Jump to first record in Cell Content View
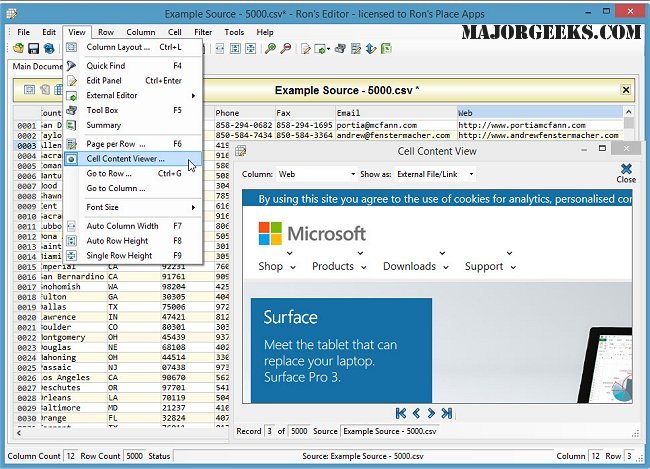Viewport: 650px width, 469px height. pos(401,413)
